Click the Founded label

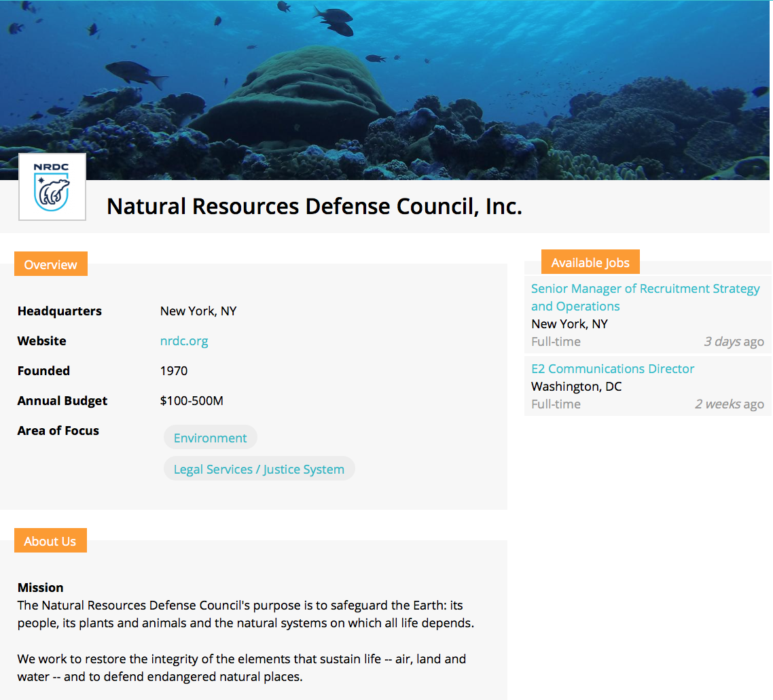43,371
